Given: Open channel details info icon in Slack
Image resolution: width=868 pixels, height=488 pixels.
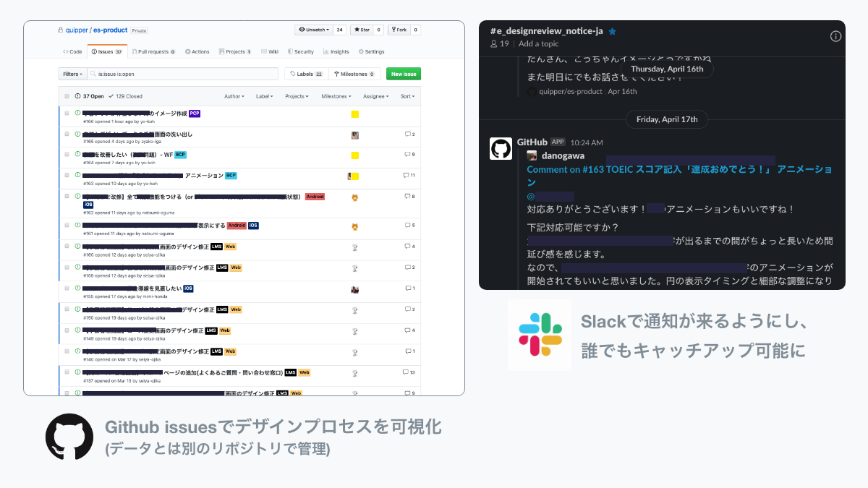Looking at the screenshot, I should pos(835,36).
